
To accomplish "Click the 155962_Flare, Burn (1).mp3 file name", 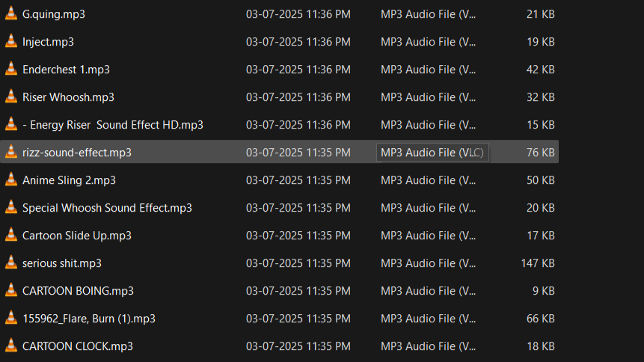I will coord(89,319).
